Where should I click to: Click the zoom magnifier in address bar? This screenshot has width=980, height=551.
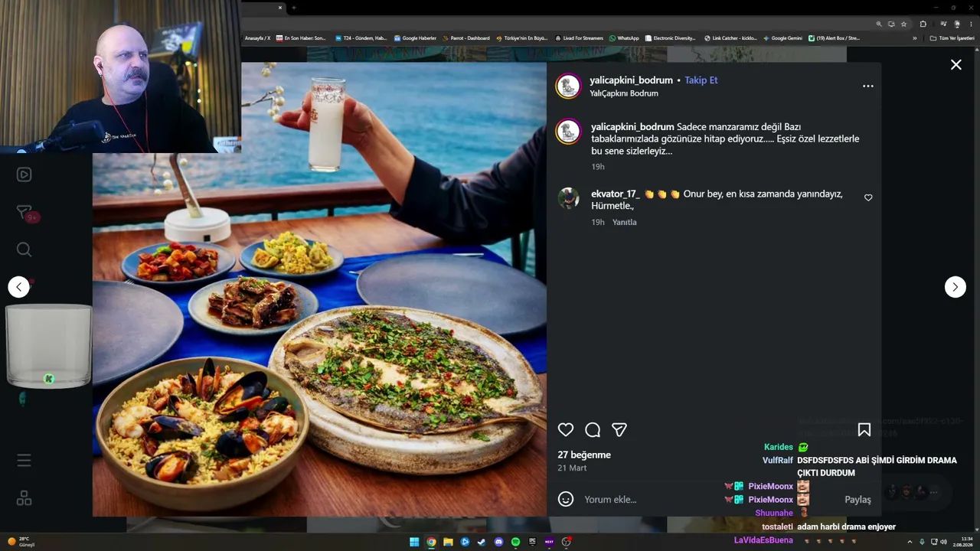tap(879, 24)
